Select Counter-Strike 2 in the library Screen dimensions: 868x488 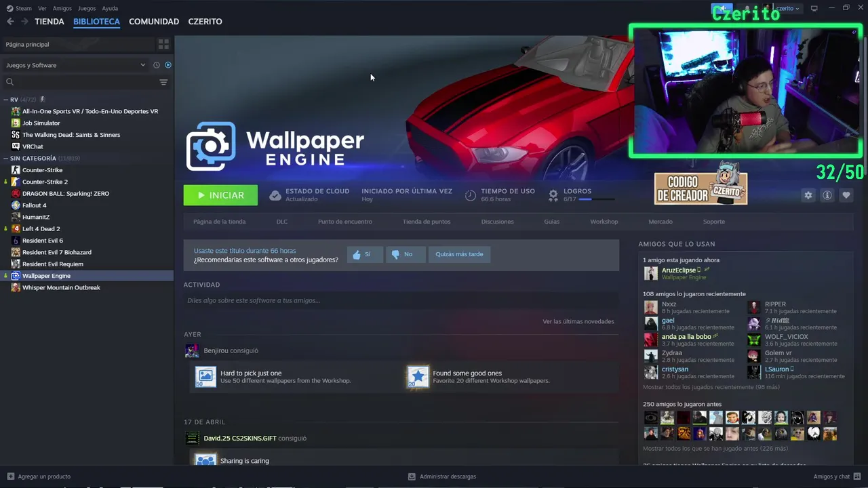tap(45, 182)
